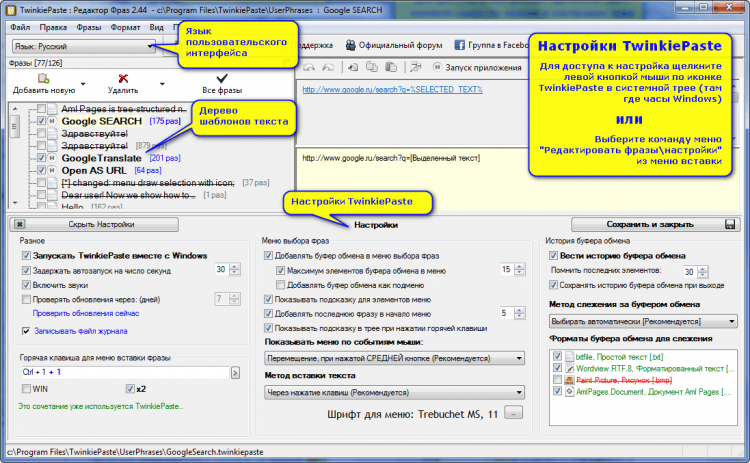The image size is (750, 463).
Task: Enable Проверять обновления через (дней) checkbox
Action: point(26,299)
